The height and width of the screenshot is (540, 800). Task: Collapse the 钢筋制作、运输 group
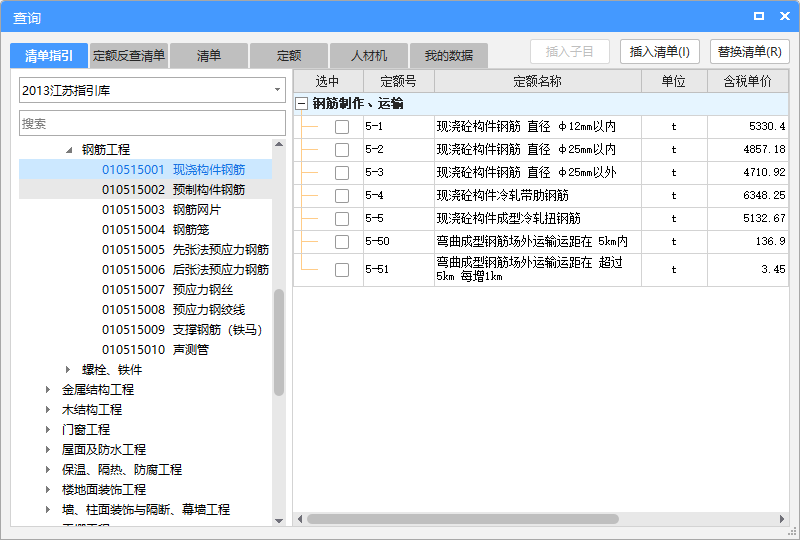click(302, 104)
